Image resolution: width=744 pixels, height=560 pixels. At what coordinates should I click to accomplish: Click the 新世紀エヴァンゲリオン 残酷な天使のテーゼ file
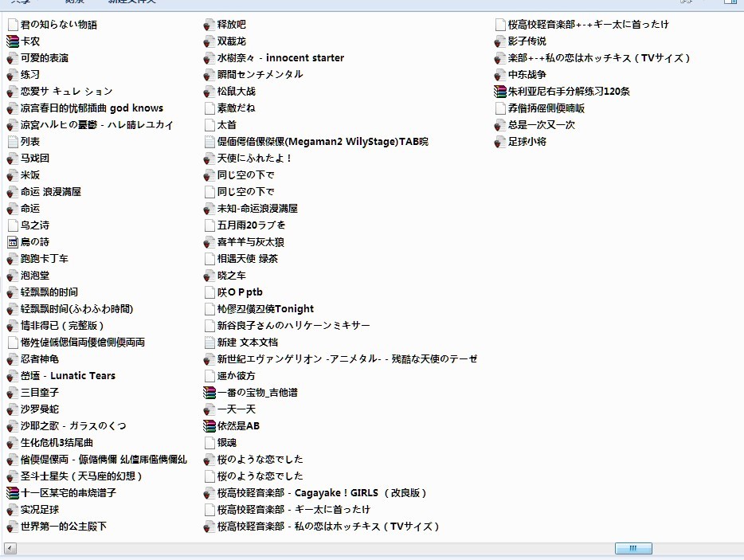(347, 359)
